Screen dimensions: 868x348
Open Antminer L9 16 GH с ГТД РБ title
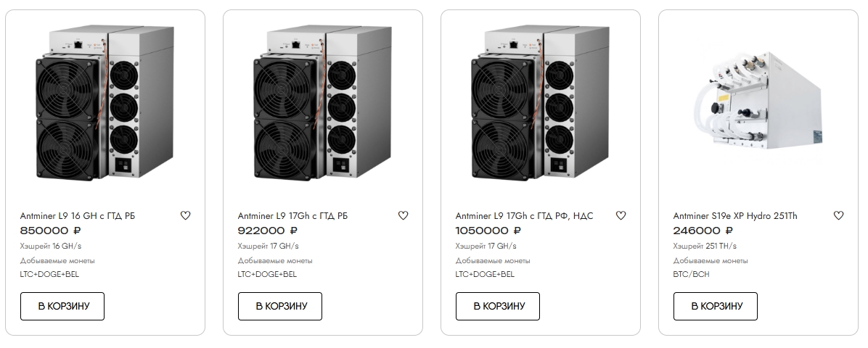coord(78,216)
